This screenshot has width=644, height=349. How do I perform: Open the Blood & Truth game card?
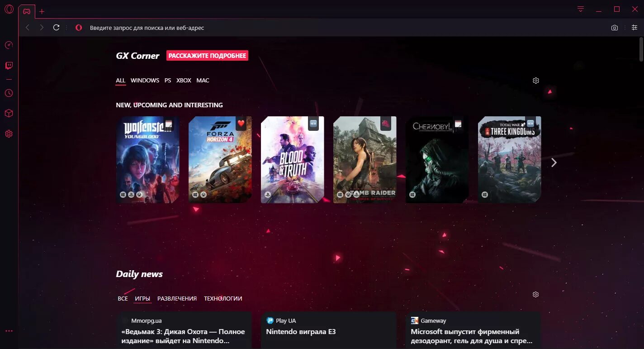click(293, 160)
